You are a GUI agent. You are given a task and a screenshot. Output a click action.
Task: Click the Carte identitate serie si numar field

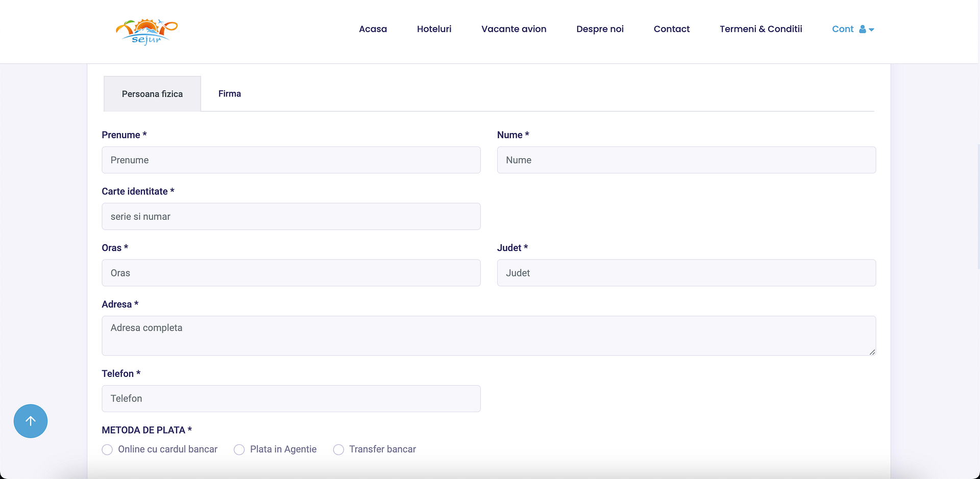[x=291, y=216]
